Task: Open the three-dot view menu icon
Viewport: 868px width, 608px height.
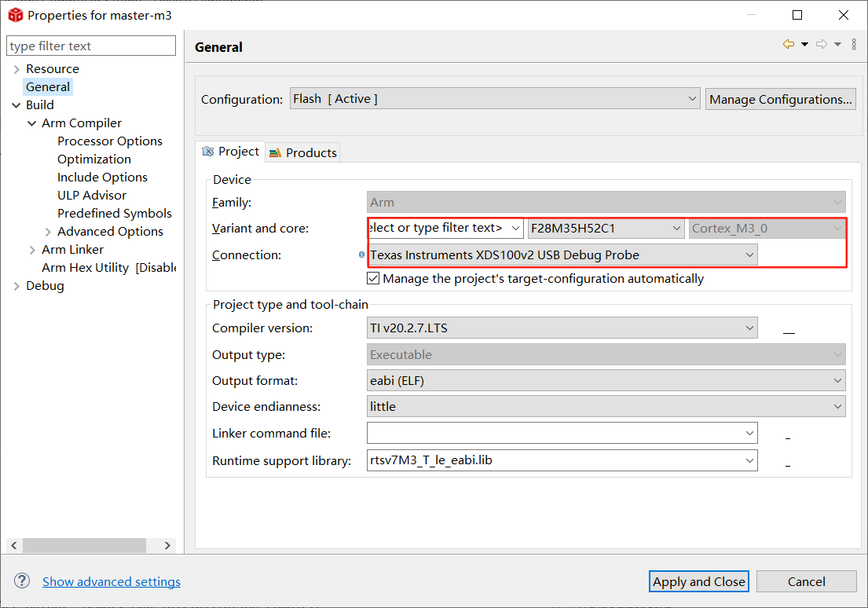Action: (854, 45)
